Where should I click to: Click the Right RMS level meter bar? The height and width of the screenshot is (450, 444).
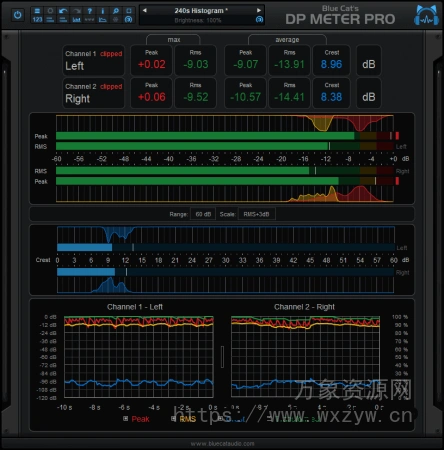(225, 171)
